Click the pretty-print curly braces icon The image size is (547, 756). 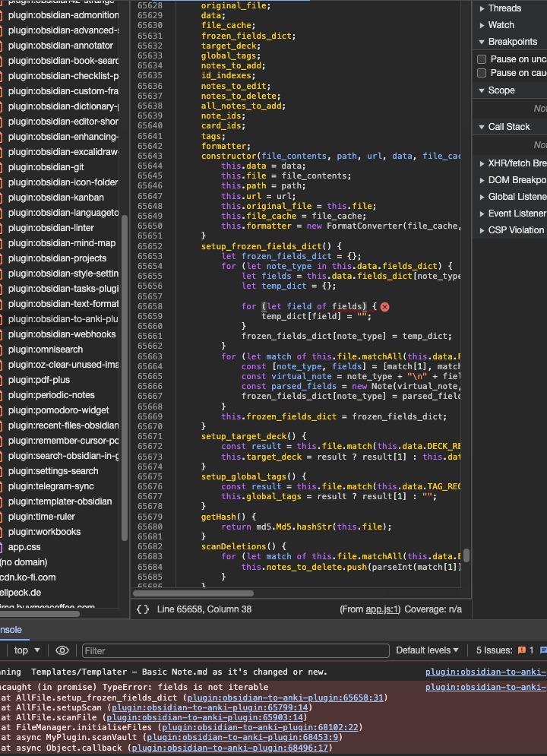tap(142, 609)
